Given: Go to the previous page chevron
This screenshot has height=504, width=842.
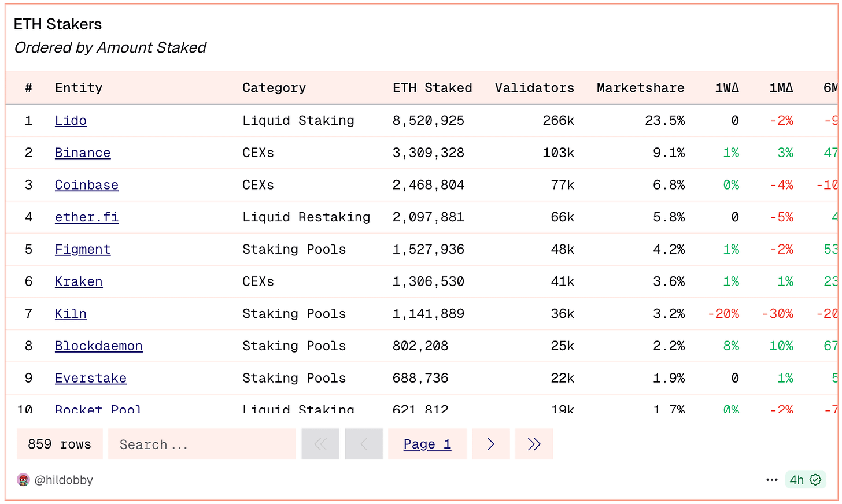Looking at the screenshot, I should coord(364,444).
